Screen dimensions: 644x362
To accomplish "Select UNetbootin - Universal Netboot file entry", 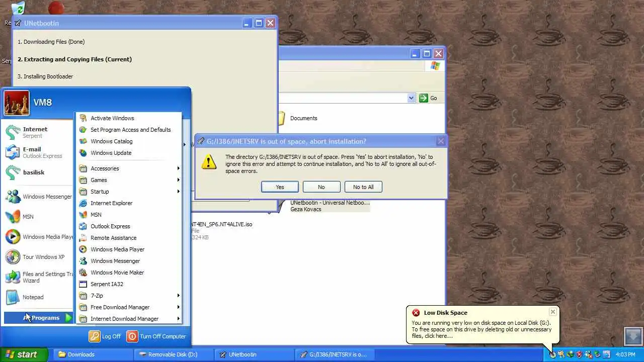I will (330, 206).
